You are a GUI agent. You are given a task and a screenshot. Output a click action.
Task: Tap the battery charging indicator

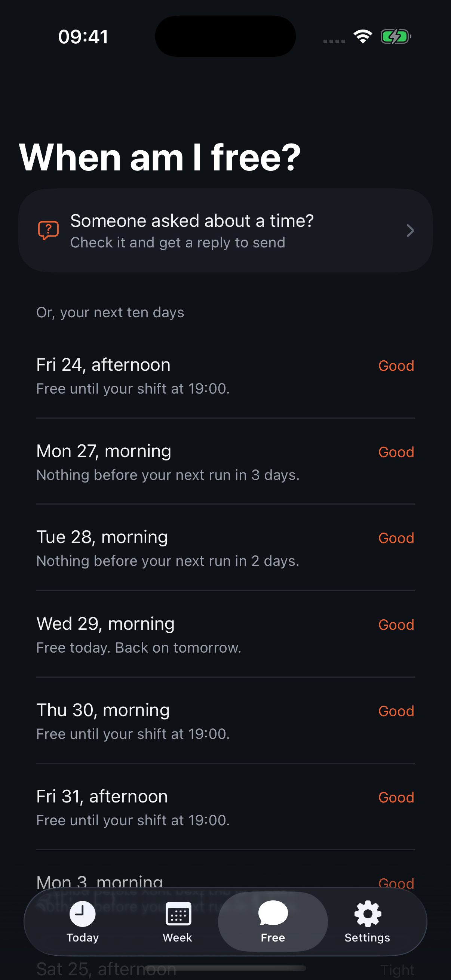tap(396, 37)
